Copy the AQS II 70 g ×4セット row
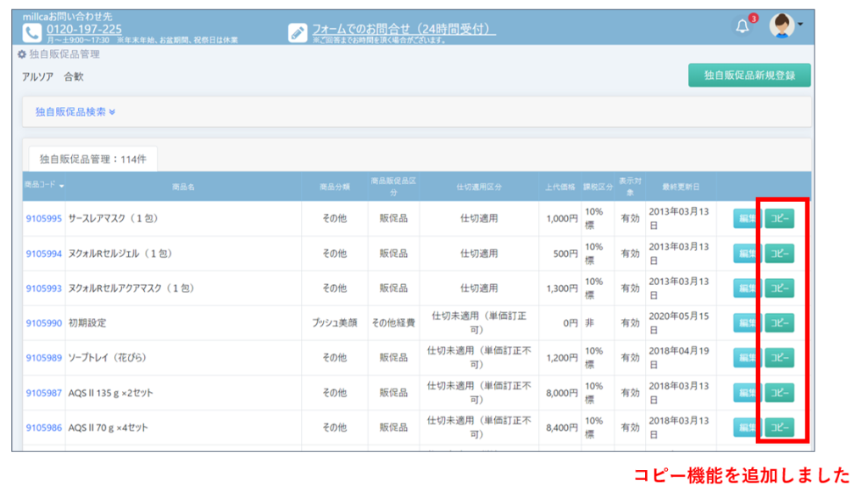 coord(779,428)
